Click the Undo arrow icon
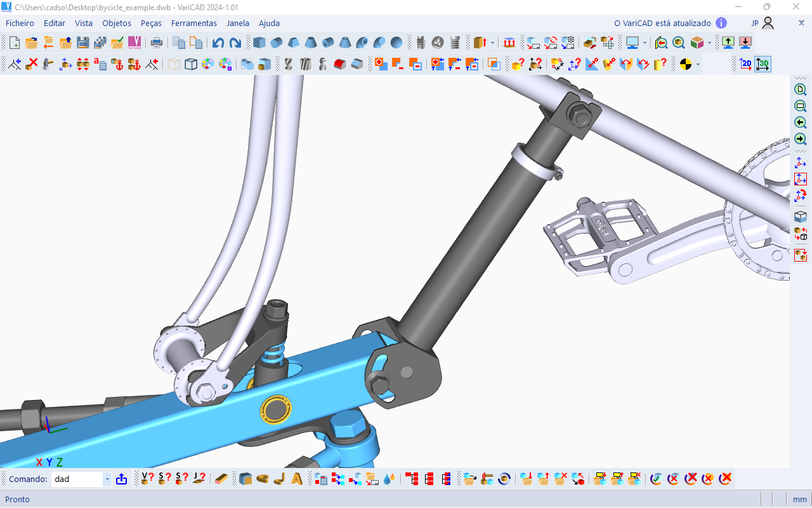This screenshot has width=812, height=508. (x=218, y=43)
